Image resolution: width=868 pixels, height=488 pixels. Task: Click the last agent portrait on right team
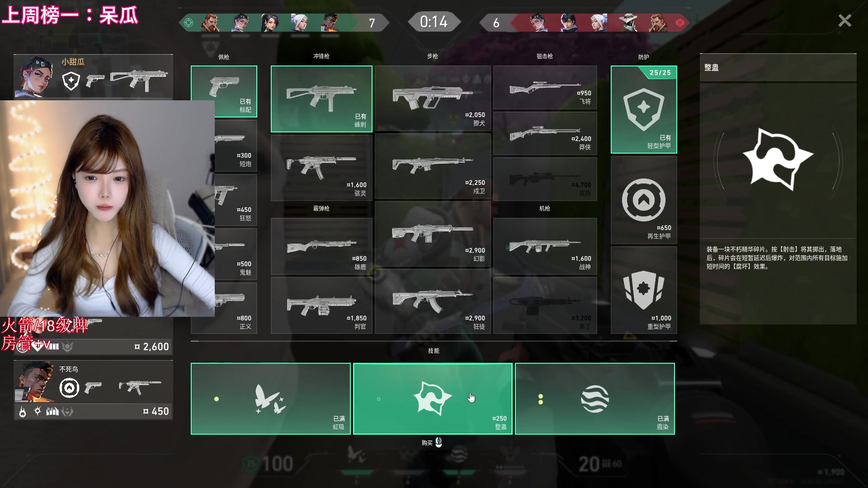click(x=657, y=23)
